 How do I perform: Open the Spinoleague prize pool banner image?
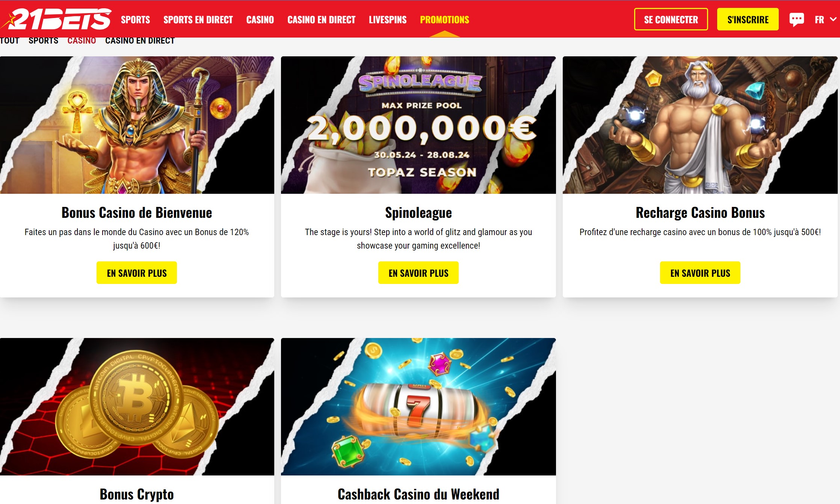pyautogui.click(x=418, y=125)
